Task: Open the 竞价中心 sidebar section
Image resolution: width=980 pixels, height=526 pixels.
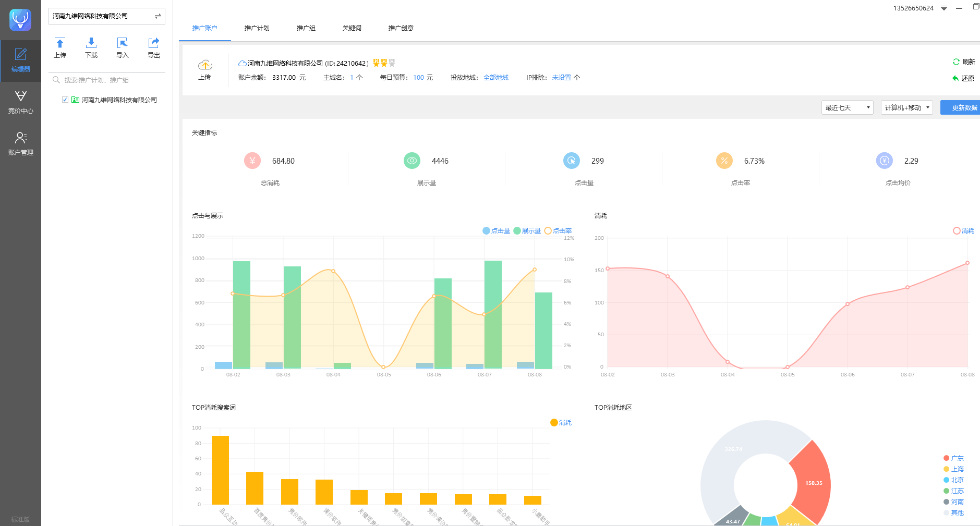Action: [x=21, y=102]
